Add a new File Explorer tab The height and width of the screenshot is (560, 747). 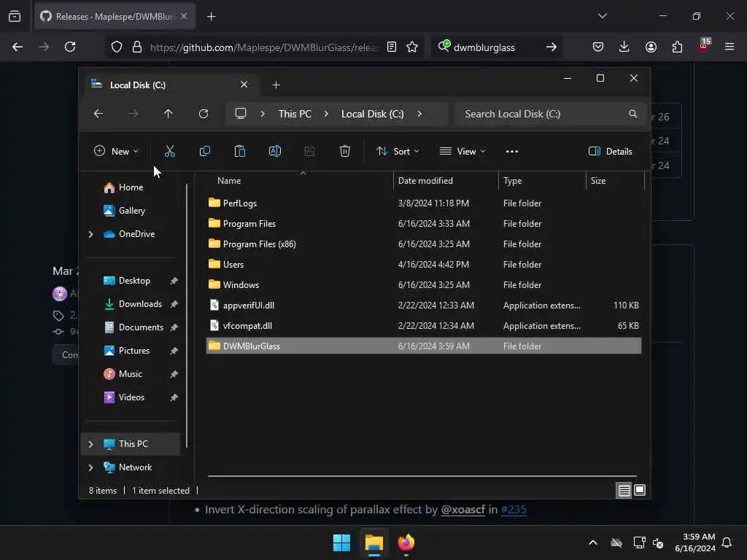[x=276, y=85]
